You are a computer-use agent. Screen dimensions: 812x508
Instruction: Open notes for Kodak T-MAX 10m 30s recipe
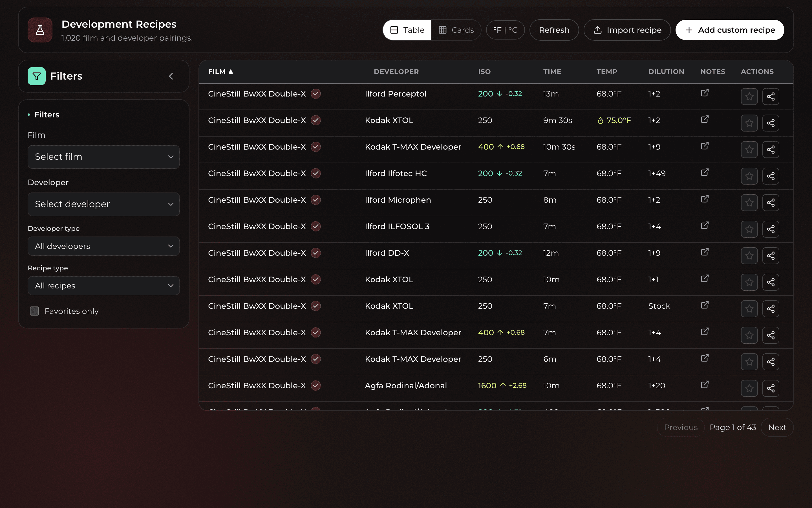[x=705, y=146]
